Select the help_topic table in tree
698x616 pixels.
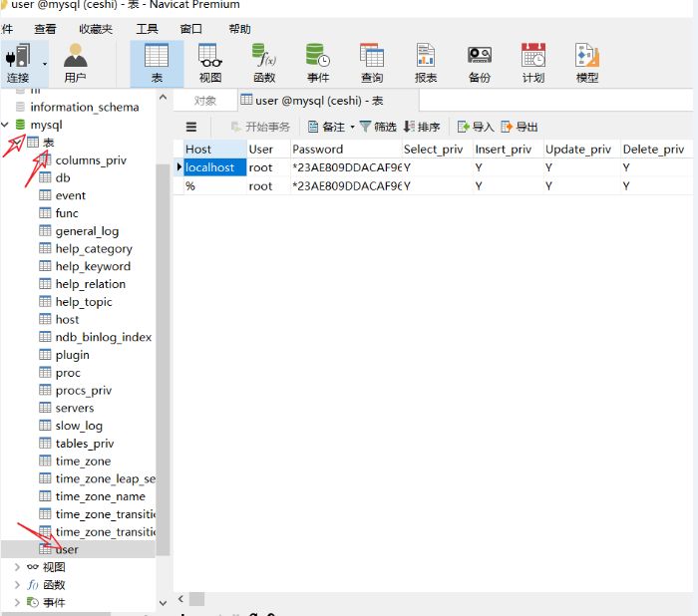pyautogui.click(x=83, y=302)
